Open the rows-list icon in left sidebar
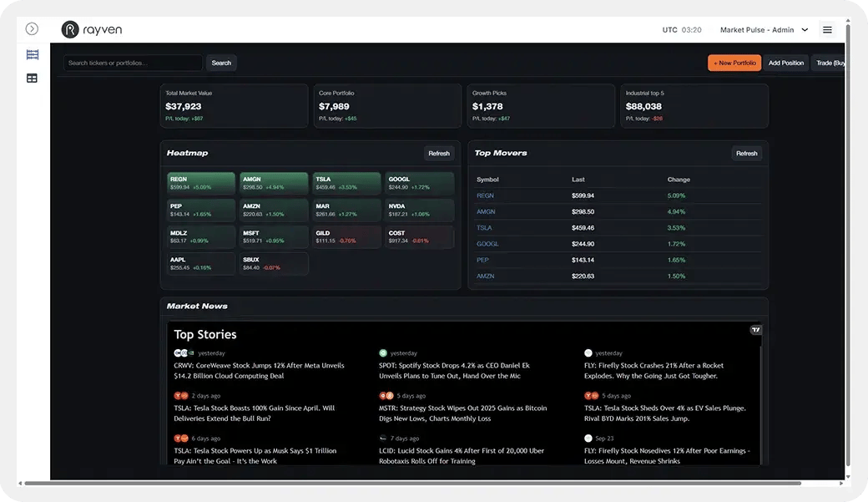 [x=32, y=54]
